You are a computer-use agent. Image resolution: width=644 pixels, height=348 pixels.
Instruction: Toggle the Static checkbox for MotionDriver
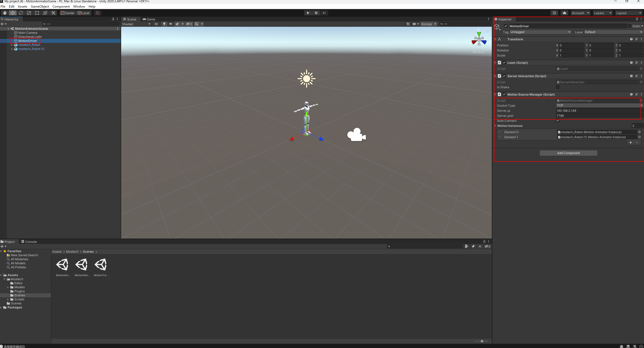pyautogui.click(x=630, y=26)
